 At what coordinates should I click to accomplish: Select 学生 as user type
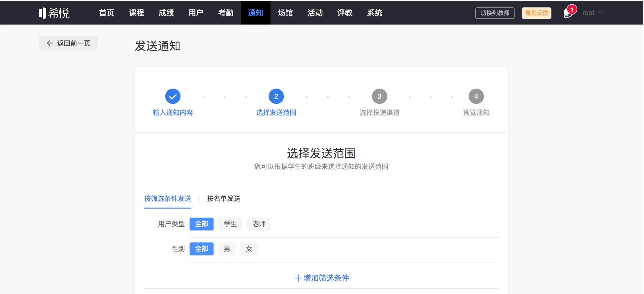230,224
